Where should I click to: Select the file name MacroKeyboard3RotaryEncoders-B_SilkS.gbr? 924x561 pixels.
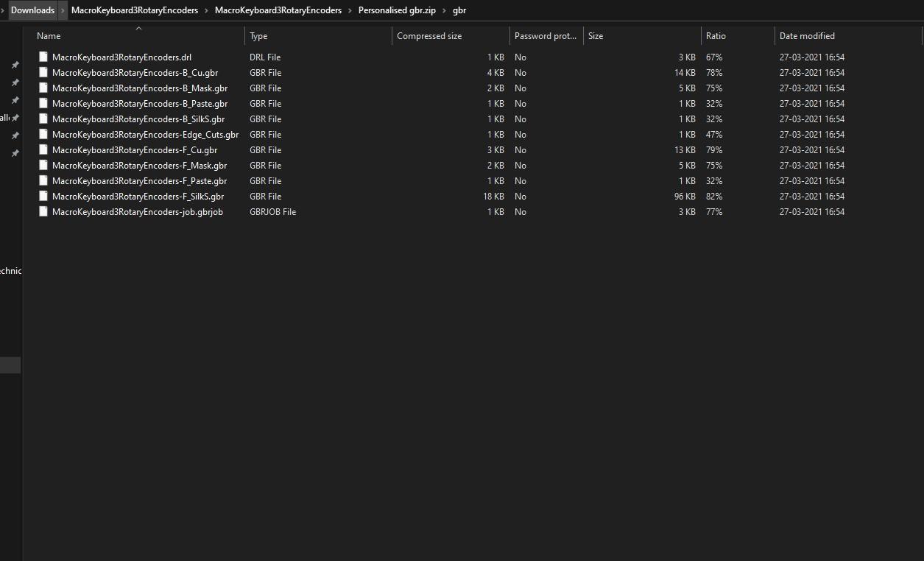(138, 119)
